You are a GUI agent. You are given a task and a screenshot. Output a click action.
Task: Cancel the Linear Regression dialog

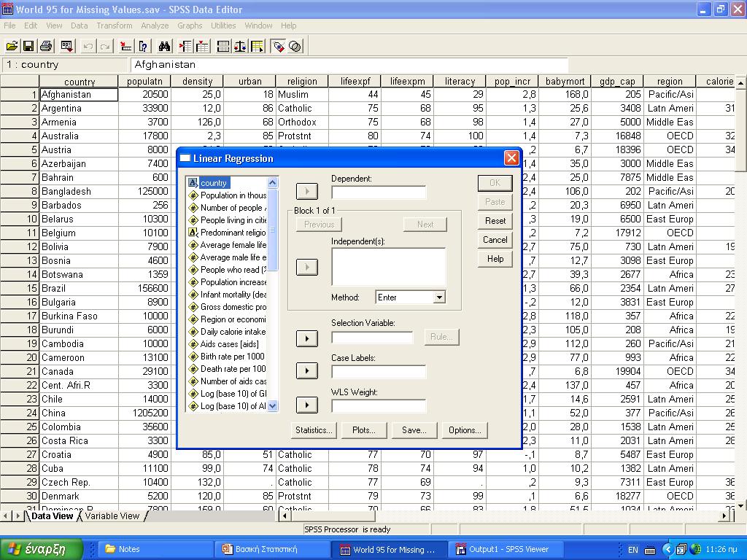tap(495, 240)
